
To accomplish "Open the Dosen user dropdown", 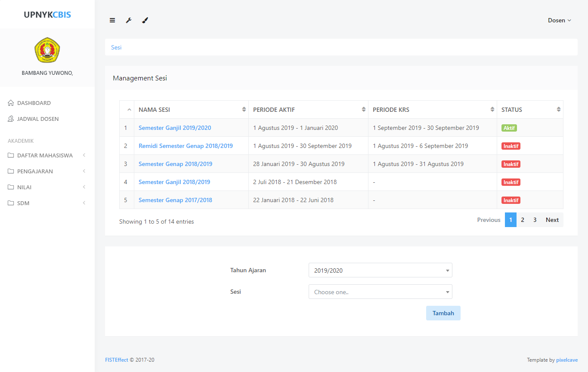I will pyautogui.click(x=559, y=20).
